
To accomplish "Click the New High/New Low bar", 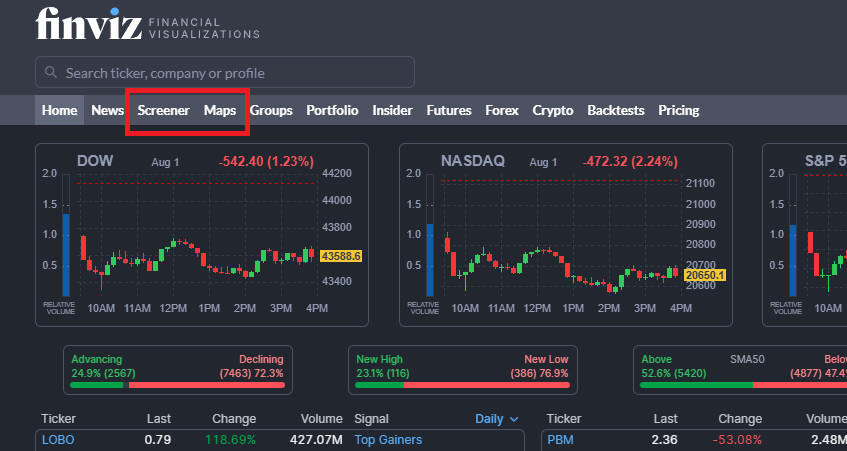I will click(462, 385).
